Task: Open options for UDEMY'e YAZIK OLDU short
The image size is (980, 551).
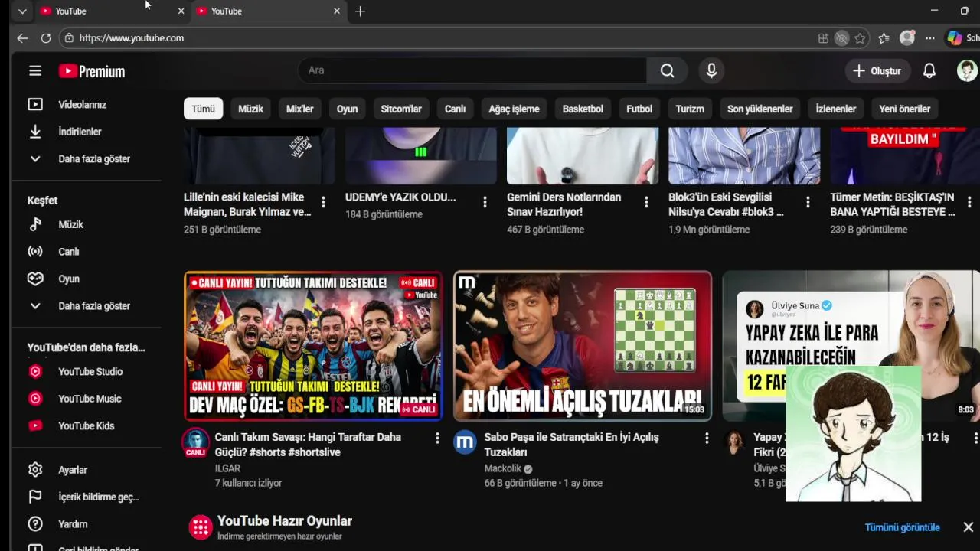Action: click(485, 202)
